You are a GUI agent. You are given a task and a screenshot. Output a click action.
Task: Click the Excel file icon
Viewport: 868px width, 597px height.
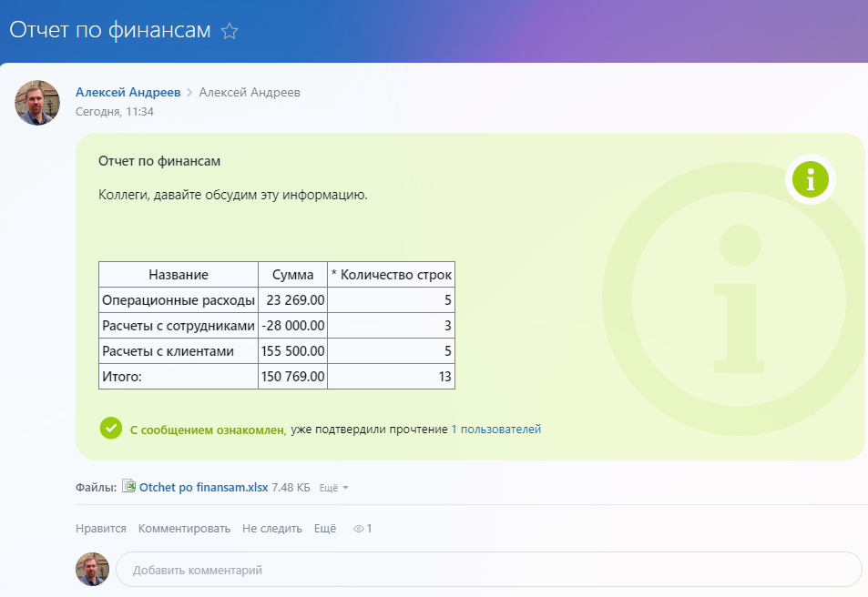point(128,487)
